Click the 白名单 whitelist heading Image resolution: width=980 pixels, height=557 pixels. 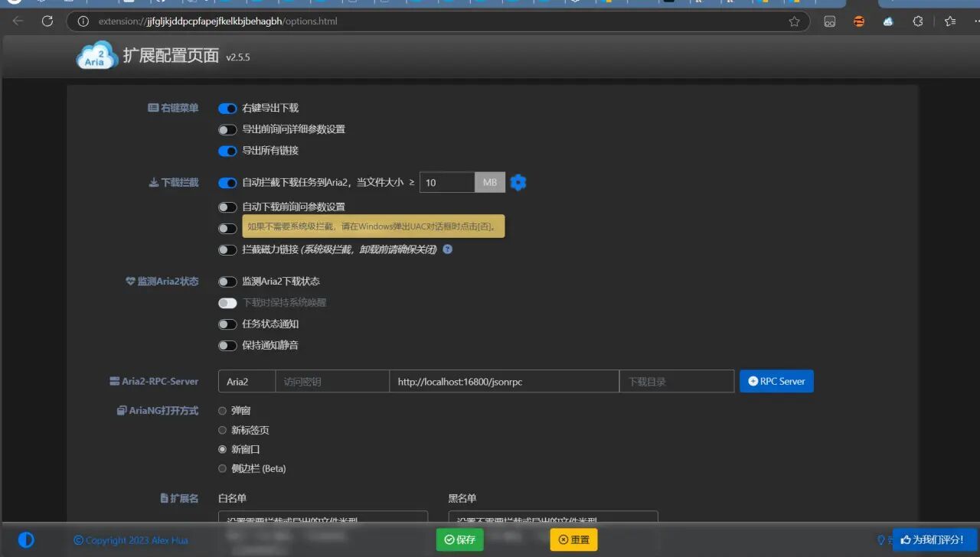[233, 498]
